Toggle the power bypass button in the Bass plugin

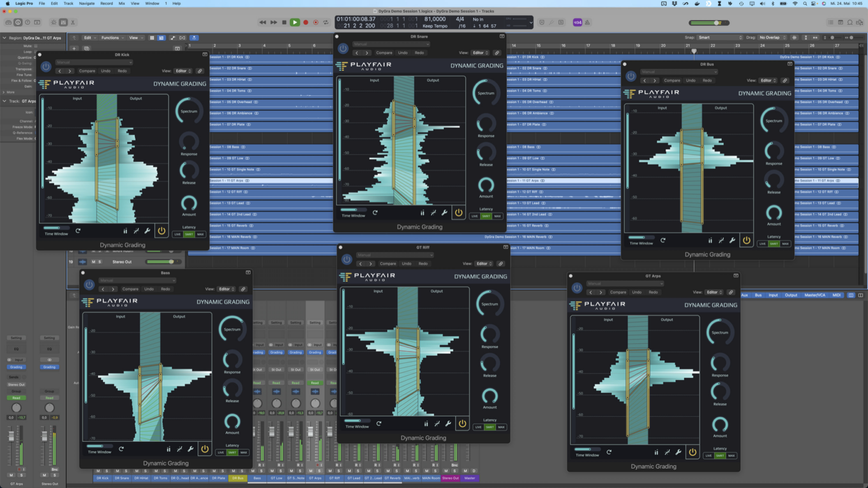[205, 448]
